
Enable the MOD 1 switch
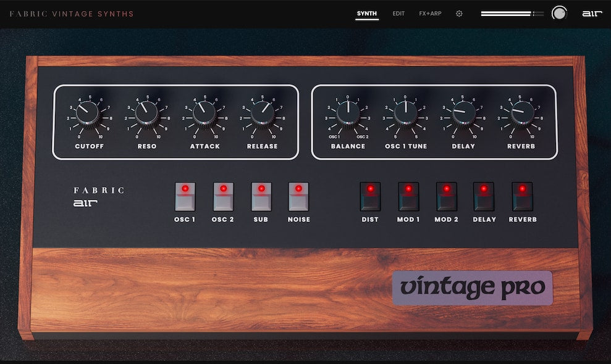pos(408,197)
